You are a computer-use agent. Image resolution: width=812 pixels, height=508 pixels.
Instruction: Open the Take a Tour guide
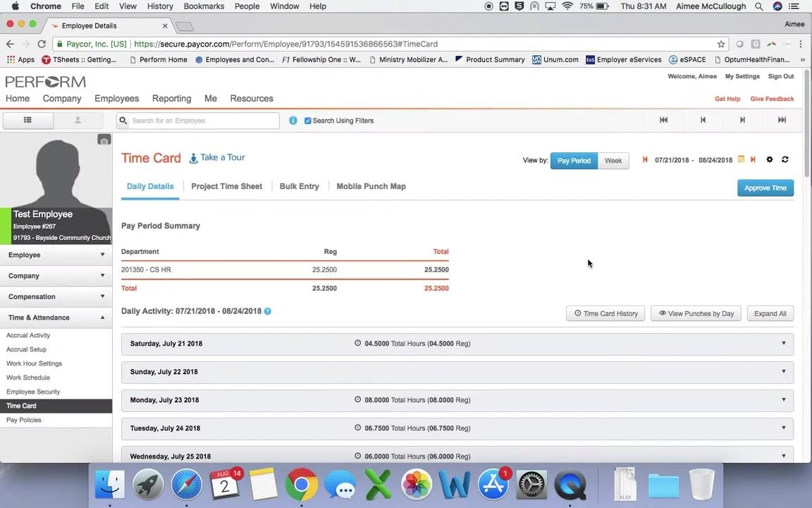point(217,157)
